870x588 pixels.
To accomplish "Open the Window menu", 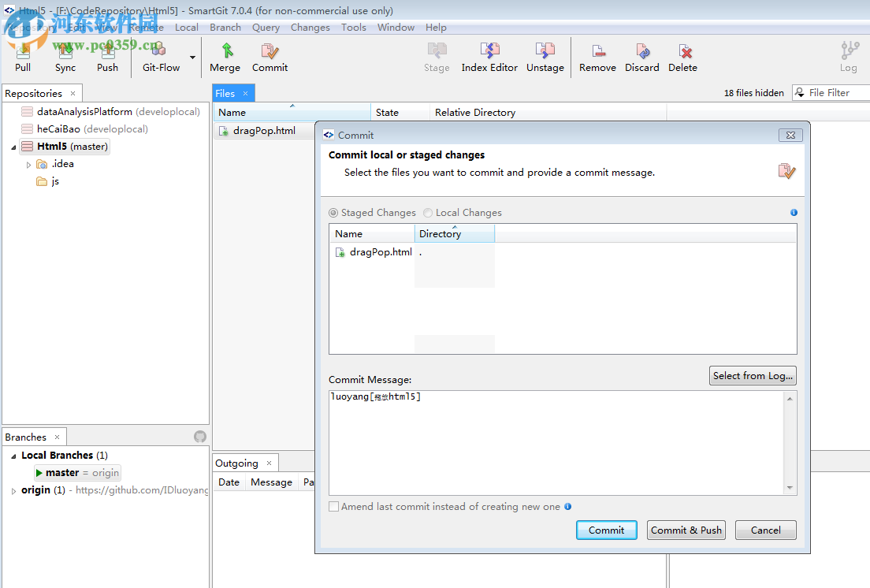I will pyautogui.click(x=396, y=27).
